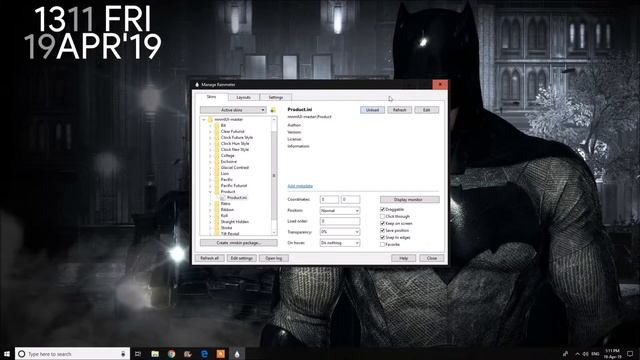Click the Open log button
This screenshot has height=360, width=640.
pos(274,258)
